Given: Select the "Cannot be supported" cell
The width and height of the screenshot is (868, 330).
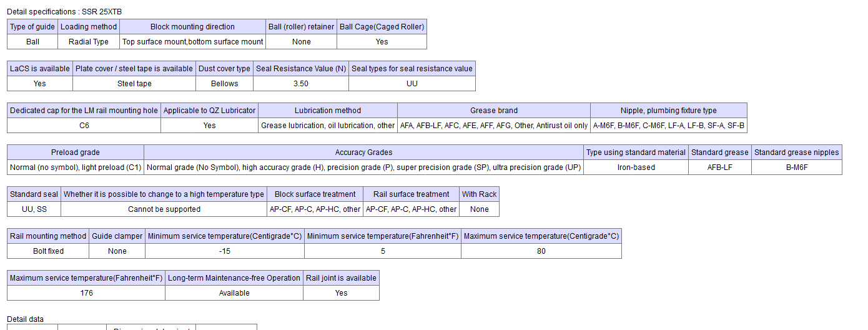Looking at the screenshot, I should 164,209.
